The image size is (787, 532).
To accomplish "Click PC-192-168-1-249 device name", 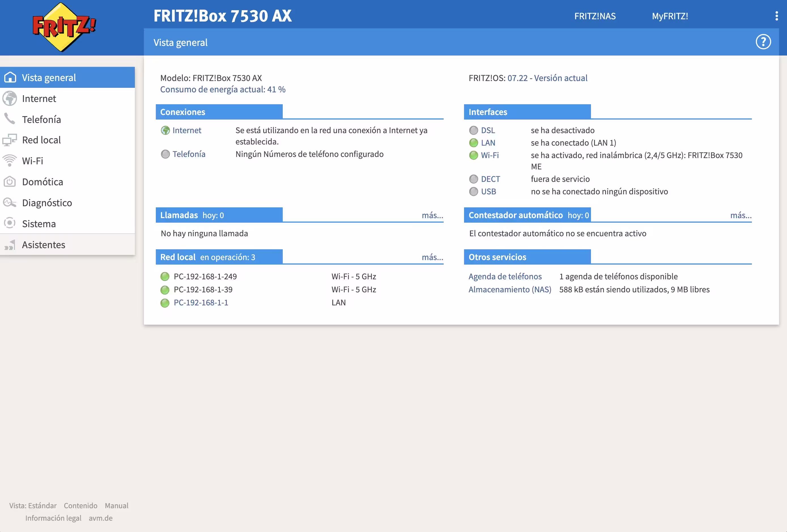I will point(205,277).
